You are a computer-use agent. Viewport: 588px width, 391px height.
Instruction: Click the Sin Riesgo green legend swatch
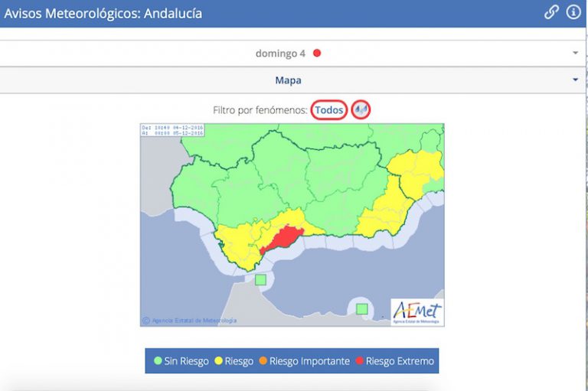point(157,361)
